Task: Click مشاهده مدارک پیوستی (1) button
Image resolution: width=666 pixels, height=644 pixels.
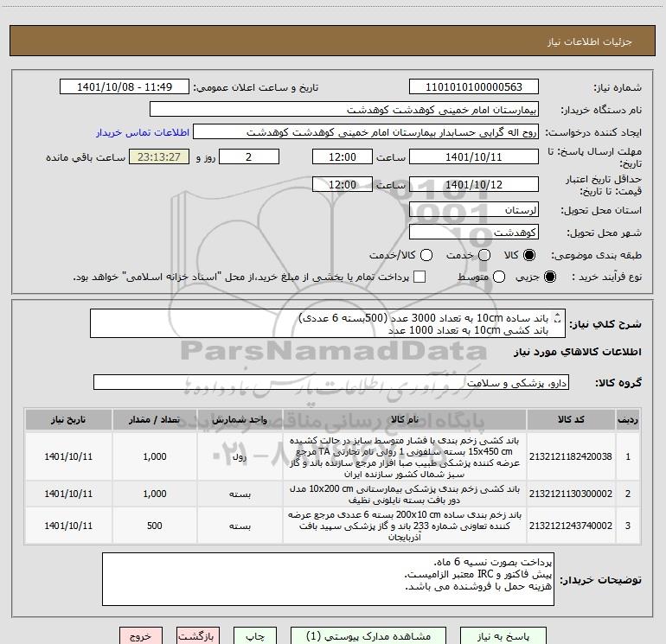Action: click(368, 636)
